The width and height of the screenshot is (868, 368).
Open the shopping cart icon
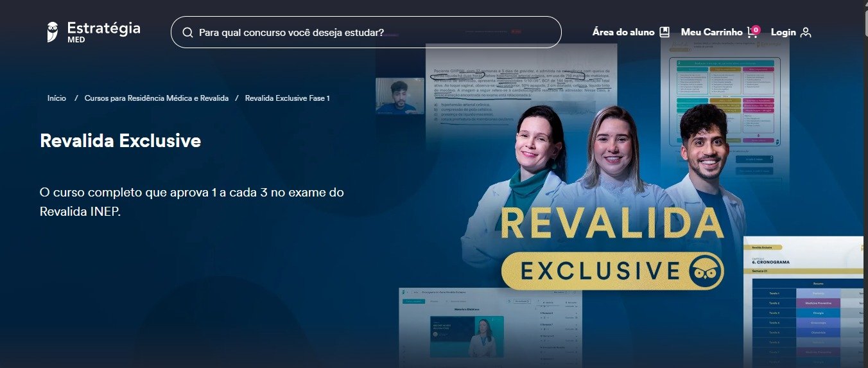[752, 33]
